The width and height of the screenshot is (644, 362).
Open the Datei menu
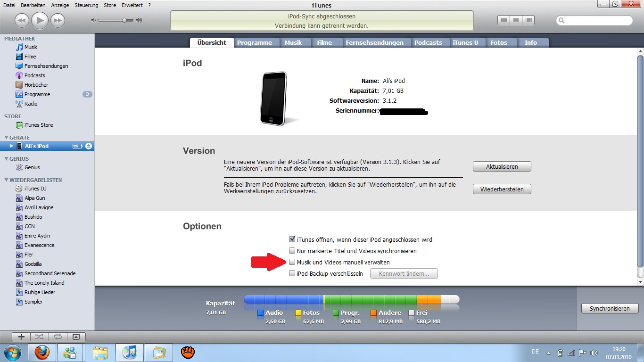click(9, 5)
